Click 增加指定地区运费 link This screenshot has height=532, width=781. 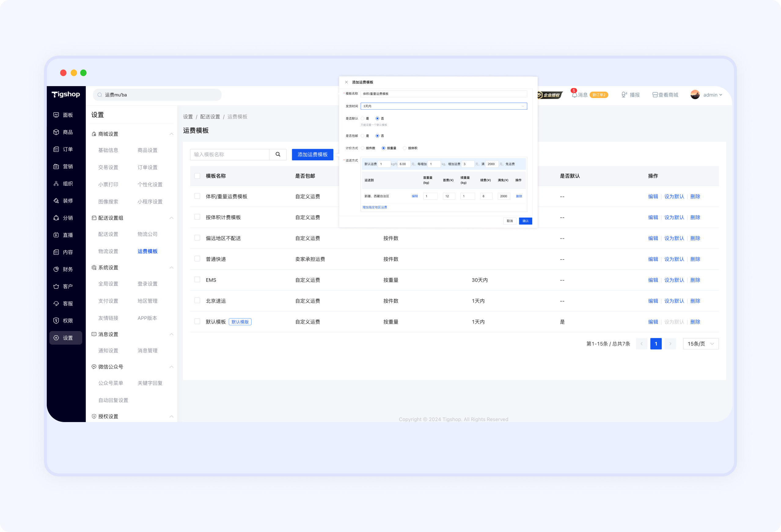(375, 207)
